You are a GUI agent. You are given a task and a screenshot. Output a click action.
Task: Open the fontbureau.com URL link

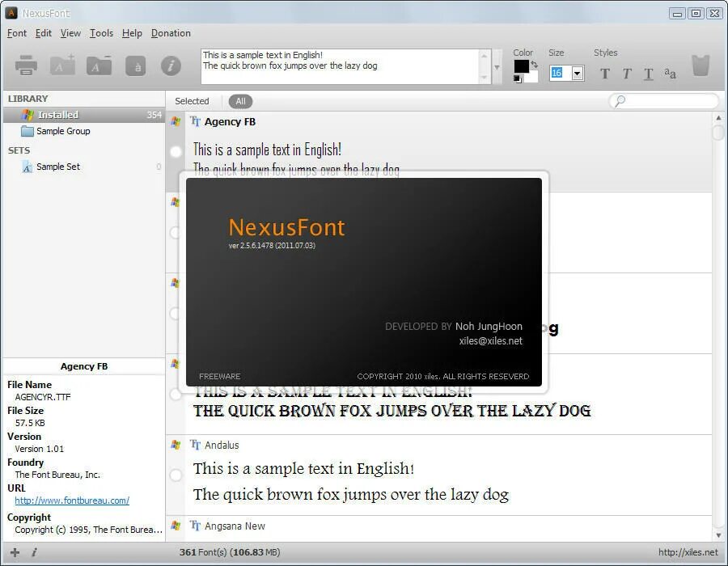click(72, 501)
